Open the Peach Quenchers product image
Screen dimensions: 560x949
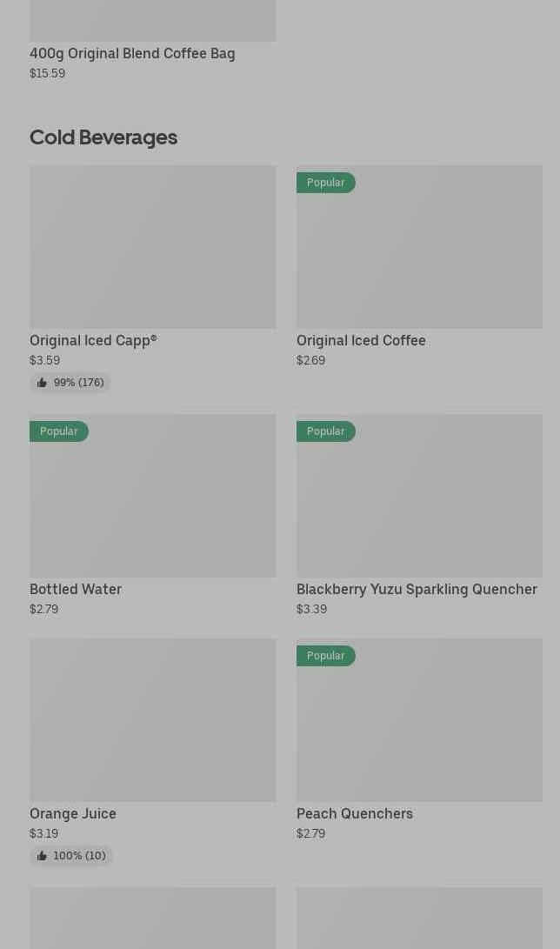[419, 720]
